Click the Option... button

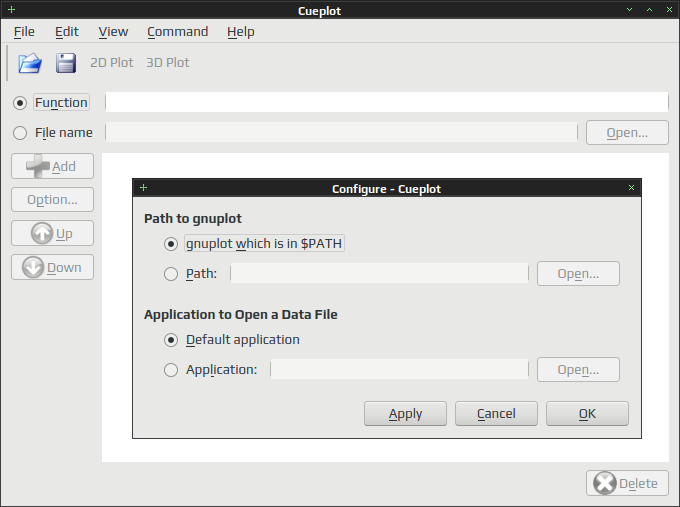click(x=52, y=200)
